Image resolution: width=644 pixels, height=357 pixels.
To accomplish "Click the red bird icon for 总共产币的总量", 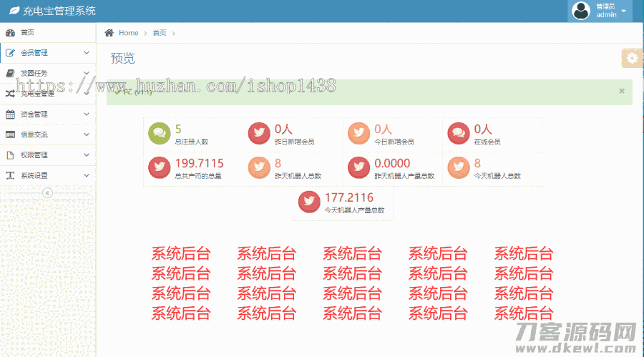I will coord(160,167).
